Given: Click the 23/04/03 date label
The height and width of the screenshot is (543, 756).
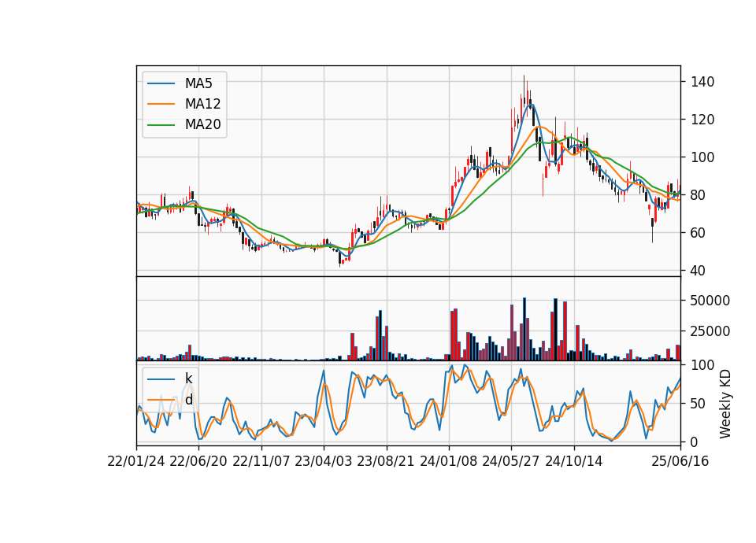Looking at the screenshot, I should pyautogui.click(x=324, y=462).
